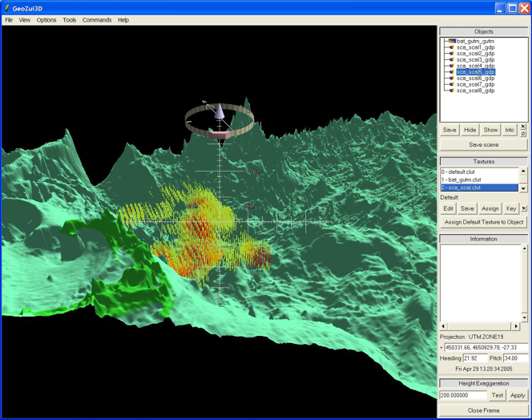The width and height of the screenshot is (532, 420).
Task: Open the Commands menu
Action: point(97,20)
